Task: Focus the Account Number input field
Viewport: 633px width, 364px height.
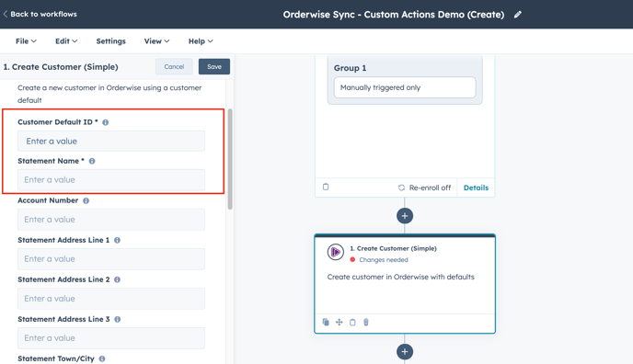Action: (x=111, y=220)
